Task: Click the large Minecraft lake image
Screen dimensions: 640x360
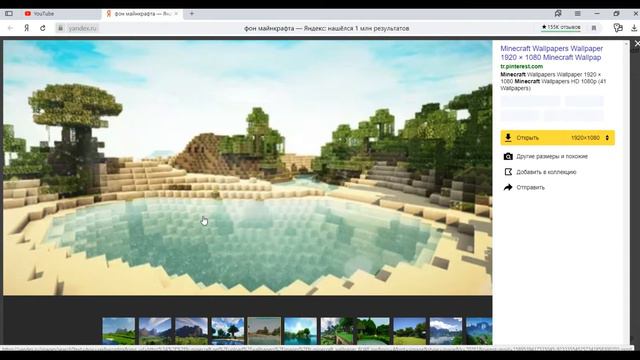Action: tap(248, 167)
